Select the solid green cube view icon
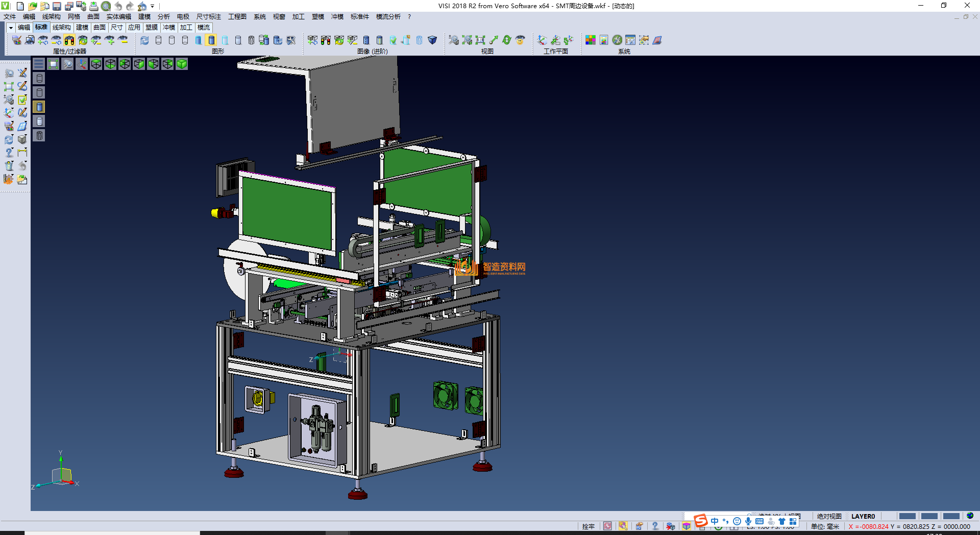This screenshot has height=535, width=980. click(x=182, y=64)
